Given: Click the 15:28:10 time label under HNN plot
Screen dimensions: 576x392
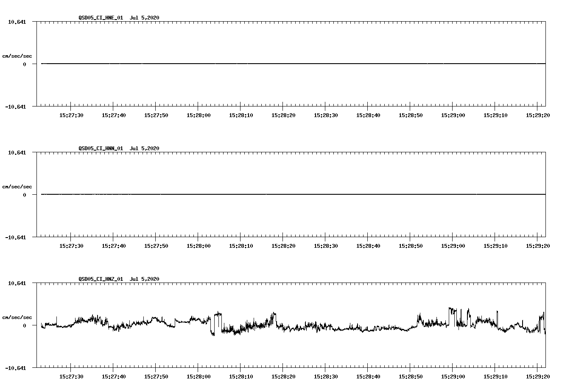Looking at the screenshot, I should (241, 246).
